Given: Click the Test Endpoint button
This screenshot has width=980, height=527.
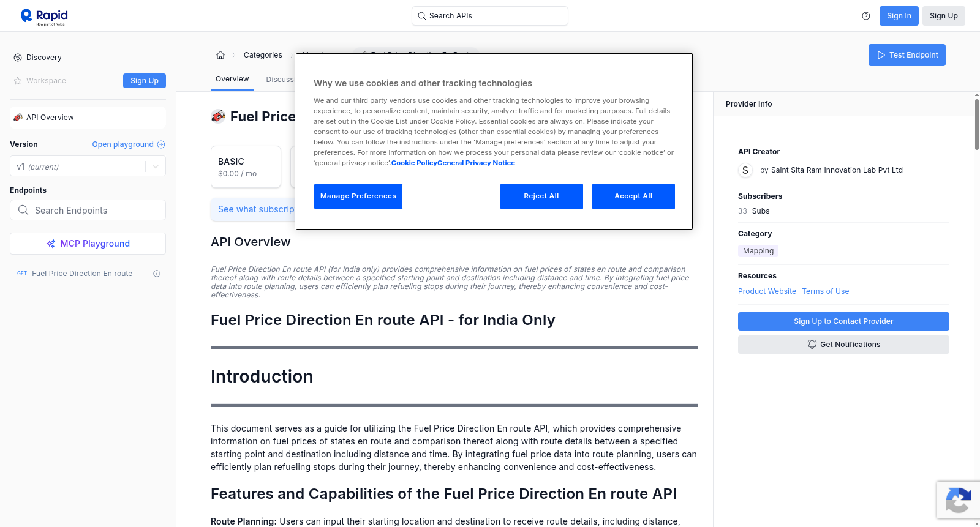Looking at the screenshot, I should 907,55.
